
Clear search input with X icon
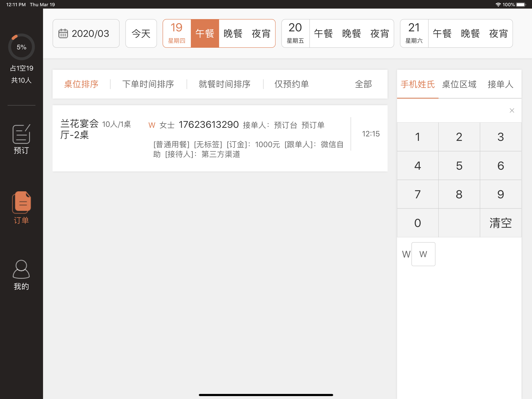[x=512, y=110]
